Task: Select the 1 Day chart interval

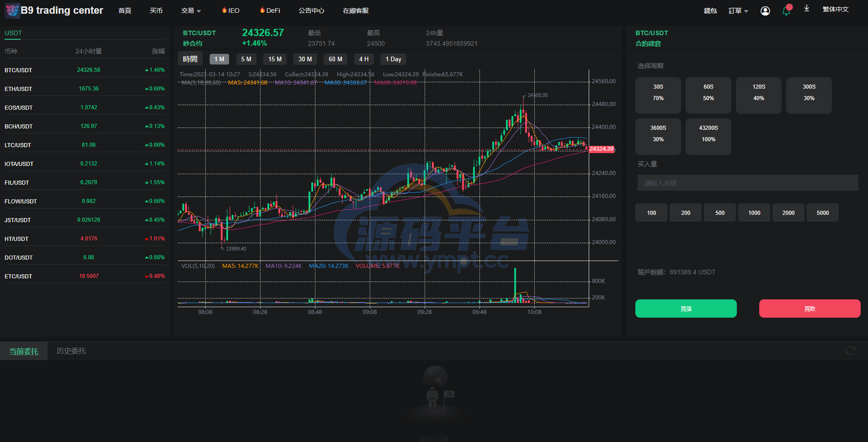Action: point(394,59)
